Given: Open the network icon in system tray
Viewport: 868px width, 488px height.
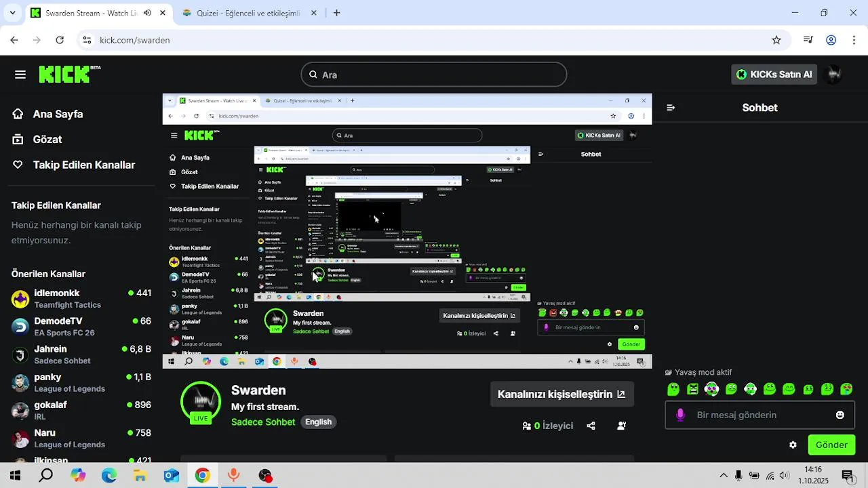Looking at the screenshot, I should click(769, 476).
